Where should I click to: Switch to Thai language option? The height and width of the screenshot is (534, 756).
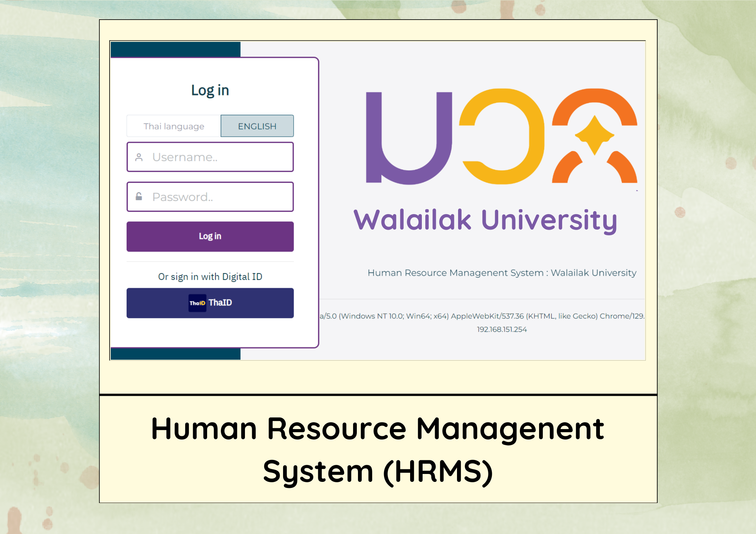click(x=174, y=126)
